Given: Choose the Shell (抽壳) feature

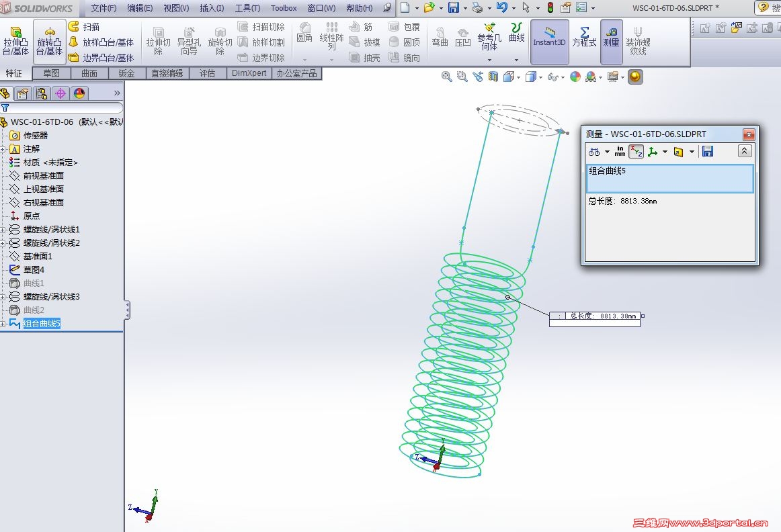Looking at the screenshot, I should 364,58.
